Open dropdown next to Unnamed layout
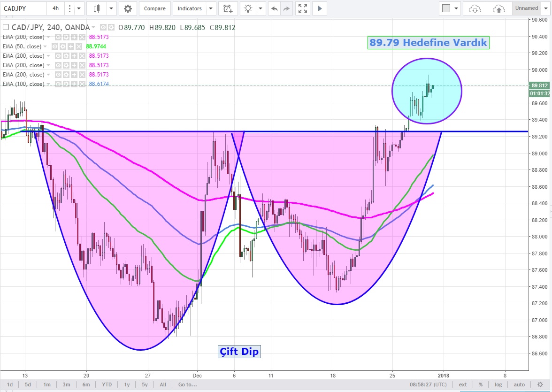552x392 pixels. click(x=545, y=8)
